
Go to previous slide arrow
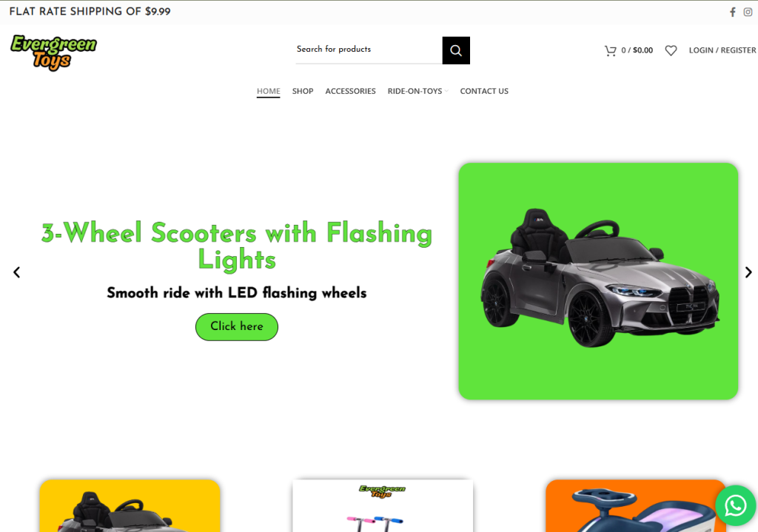tap(17, 272)
